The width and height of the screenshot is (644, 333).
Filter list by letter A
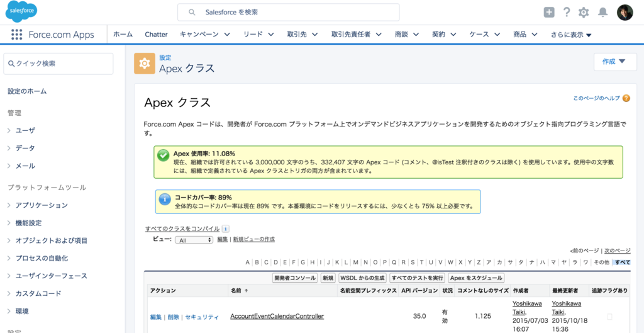point(248,262)
